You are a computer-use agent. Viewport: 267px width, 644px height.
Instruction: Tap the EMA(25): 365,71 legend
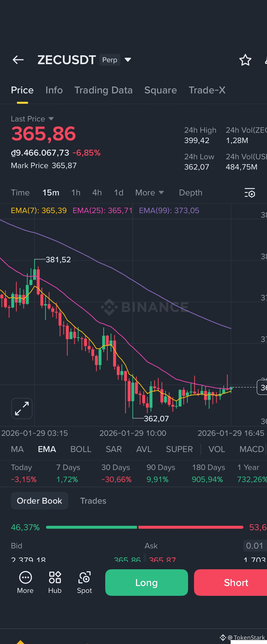[103, 210]
